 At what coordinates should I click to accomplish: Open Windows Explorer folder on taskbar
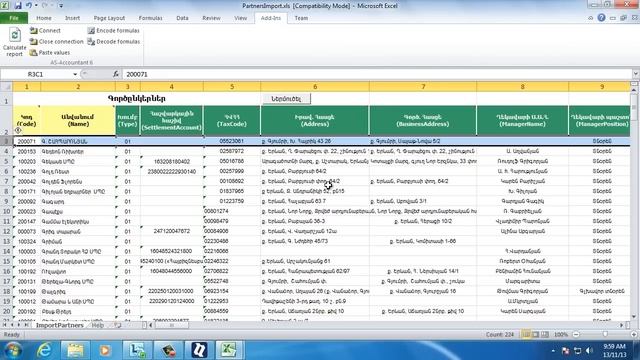click(75, 350)
